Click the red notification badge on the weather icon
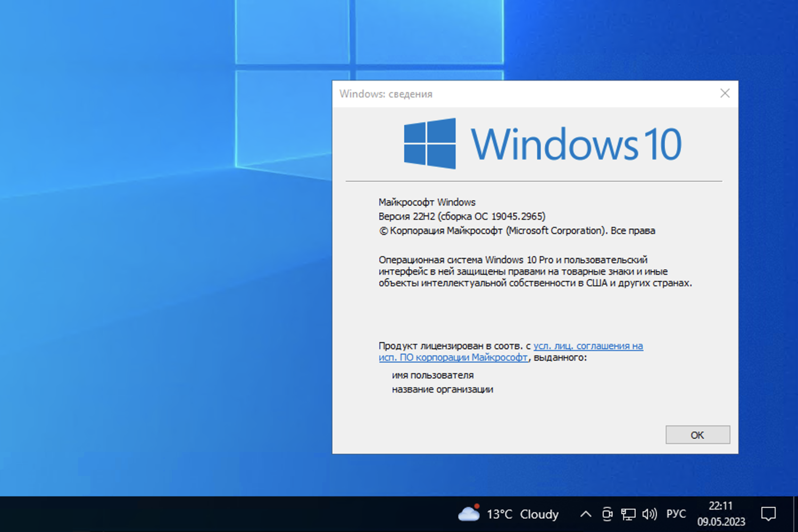798x532 pixels. coord(477,505)
